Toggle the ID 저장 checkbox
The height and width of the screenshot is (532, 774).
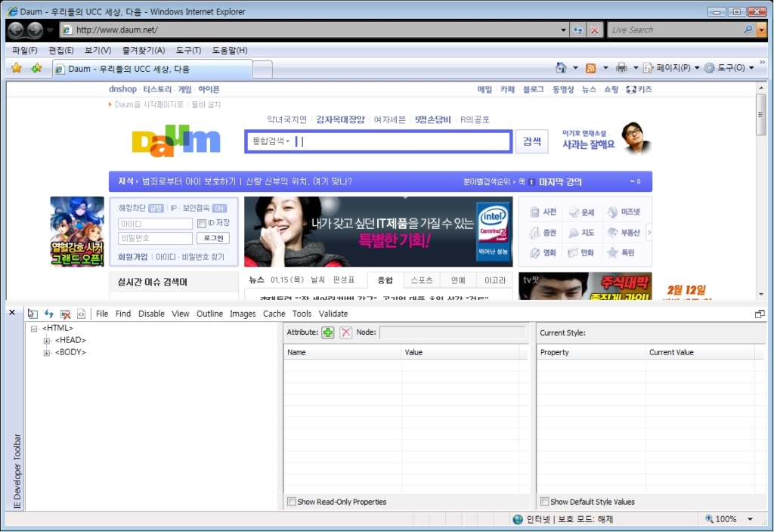pyautogui.click(x=201, y=224)
